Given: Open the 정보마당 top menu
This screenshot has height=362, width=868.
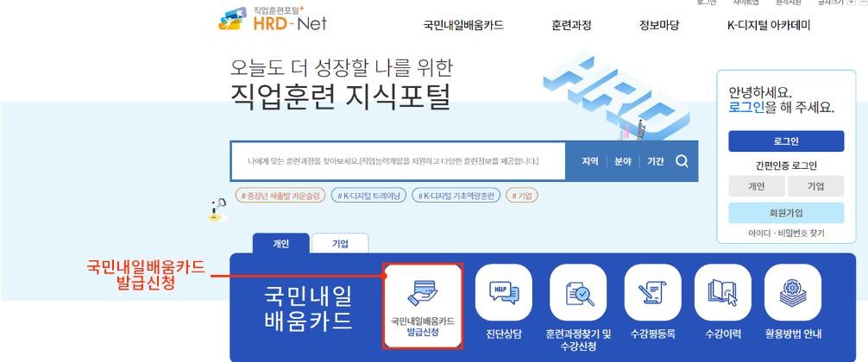Looking at the screenshot, I should 659,25.
